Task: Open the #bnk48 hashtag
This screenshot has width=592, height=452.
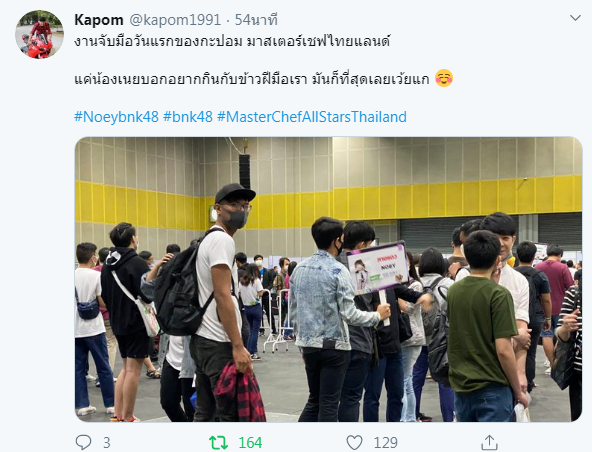Action: click(188, 117)
